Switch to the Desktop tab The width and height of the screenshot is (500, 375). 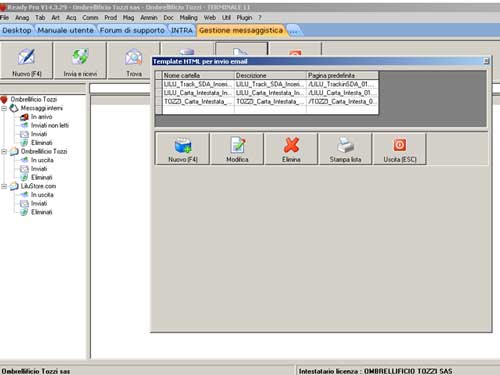point(17,30)
